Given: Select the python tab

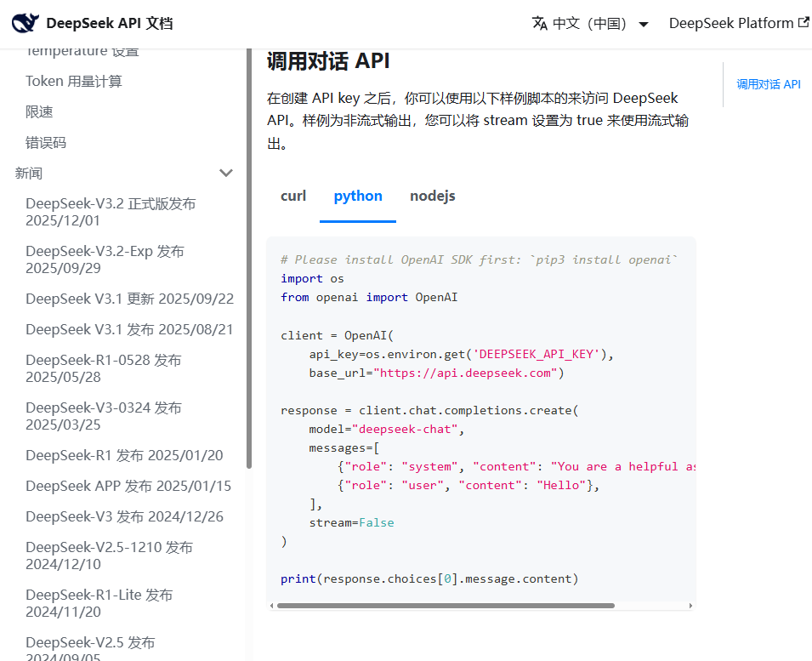Looking at the screenshot, I should 357,196.
